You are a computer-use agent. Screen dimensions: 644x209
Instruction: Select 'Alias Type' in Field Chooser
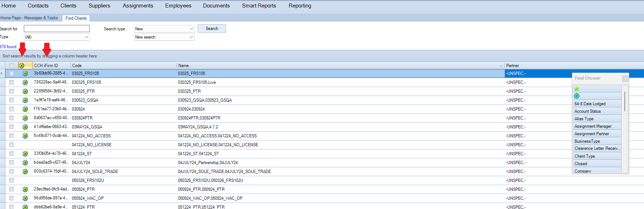[597, 119]
